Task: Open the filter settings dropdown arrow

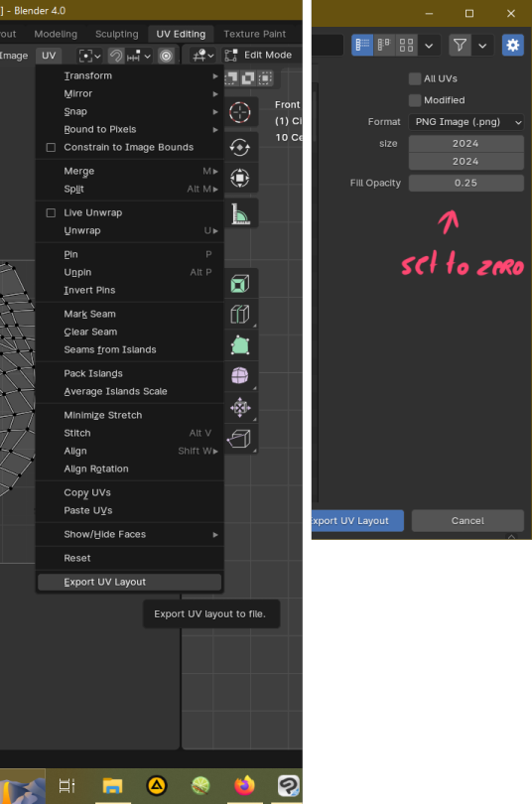Action: point(482,45)
